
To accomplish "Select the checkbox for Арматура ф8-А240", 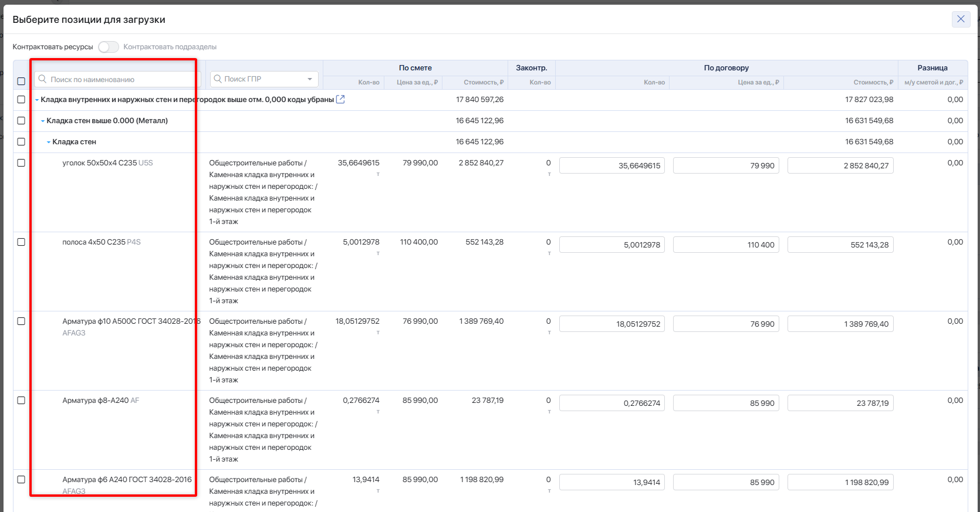I will point(21,401).
